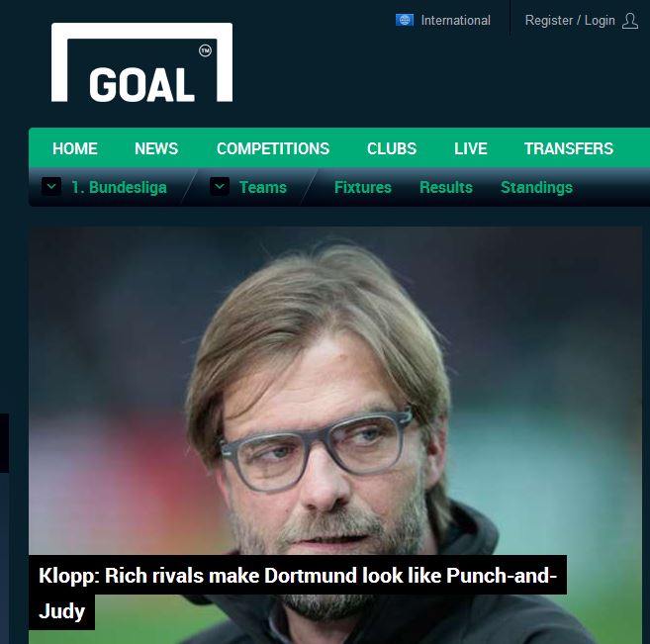View the Fixtures link
This screenshot has width=650, height=644.
point(363,187)
